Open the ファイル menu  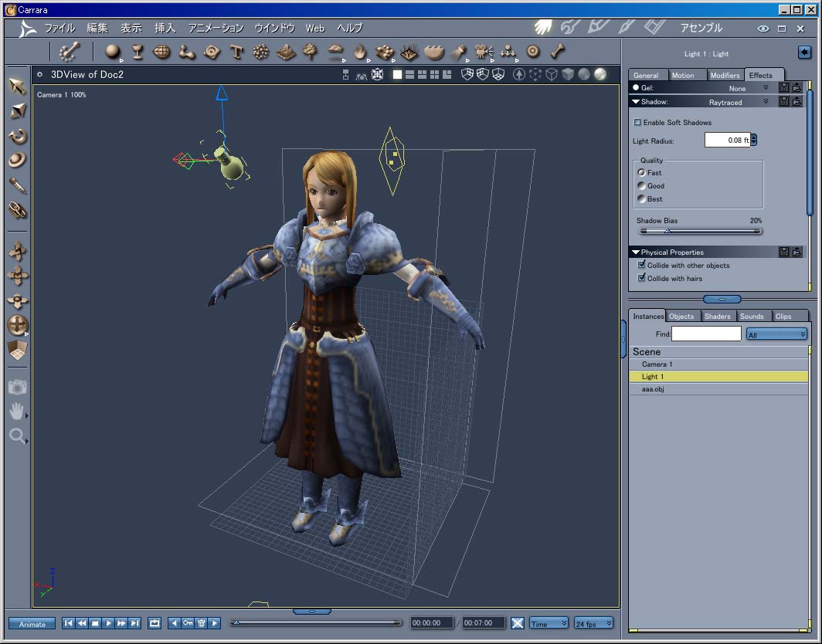(59, 28)
